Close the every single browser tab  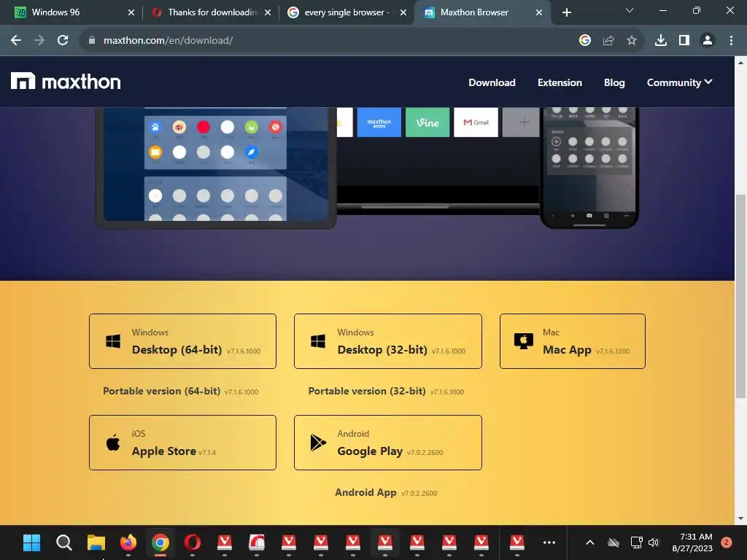(403, 12)
